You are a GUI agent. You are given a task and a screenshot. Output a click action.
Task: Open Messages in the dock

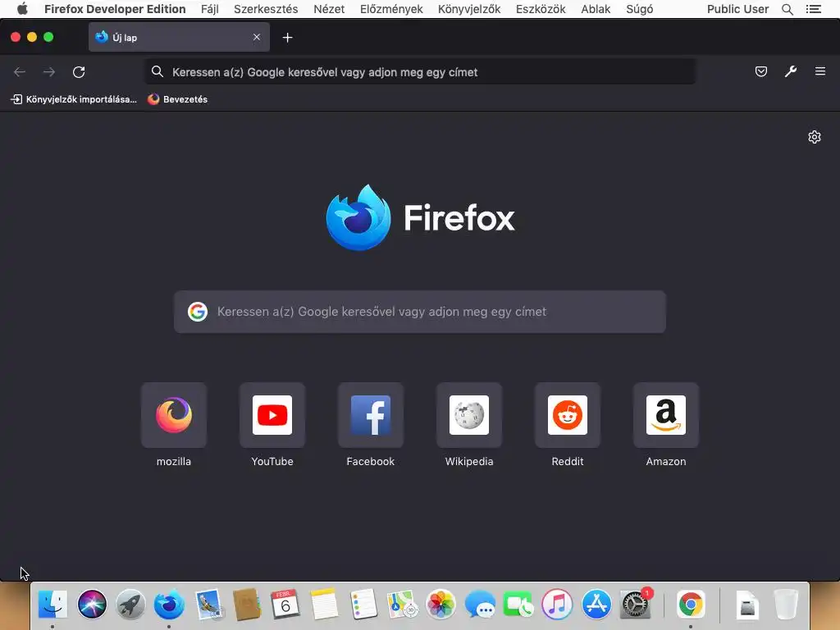[x=480, y=605]
